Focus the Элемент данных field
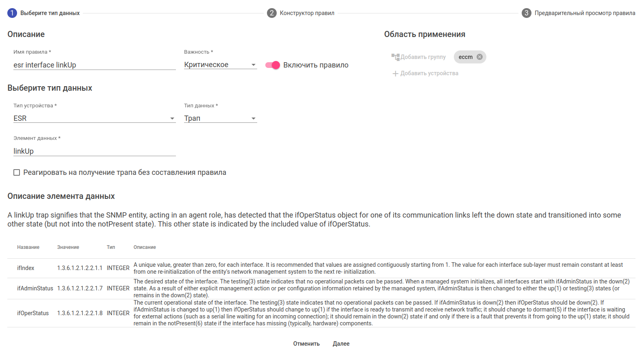The width and height of the screenshot is (644, 353). click(x=94, y=151)
